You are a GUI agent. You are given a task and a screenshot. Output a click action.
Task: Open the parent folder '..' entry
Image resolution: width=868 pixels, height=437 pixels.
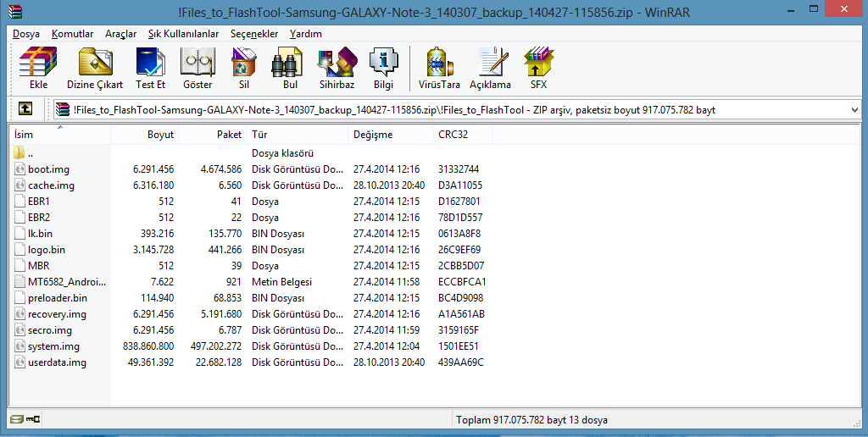click(x=31, y=153)
